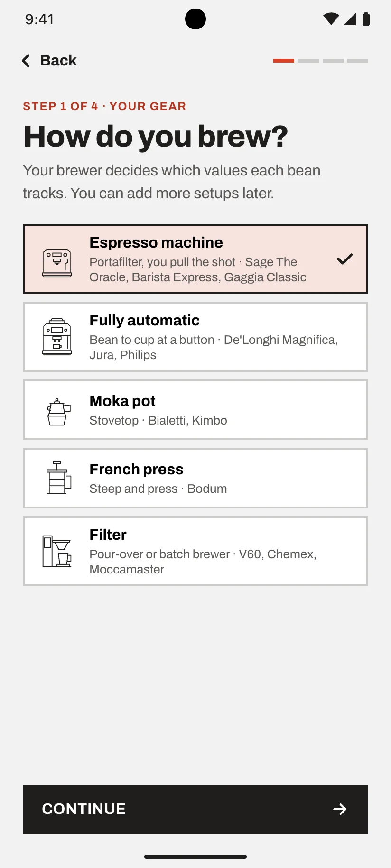The image size is (391, 868).
Task: Click the Wi-Fi status bar icon
Action: (331, 19)
